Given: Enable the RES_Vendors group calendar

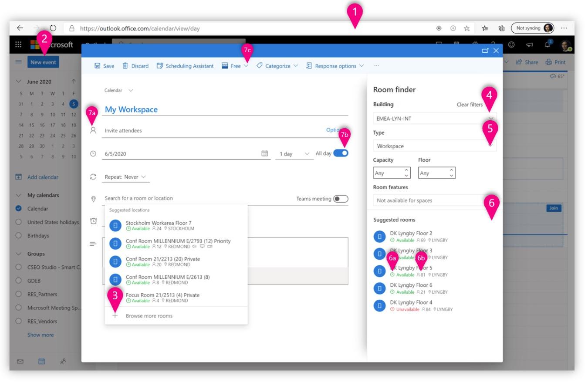Looking at the screenshot, I should (x=18, y=321).
